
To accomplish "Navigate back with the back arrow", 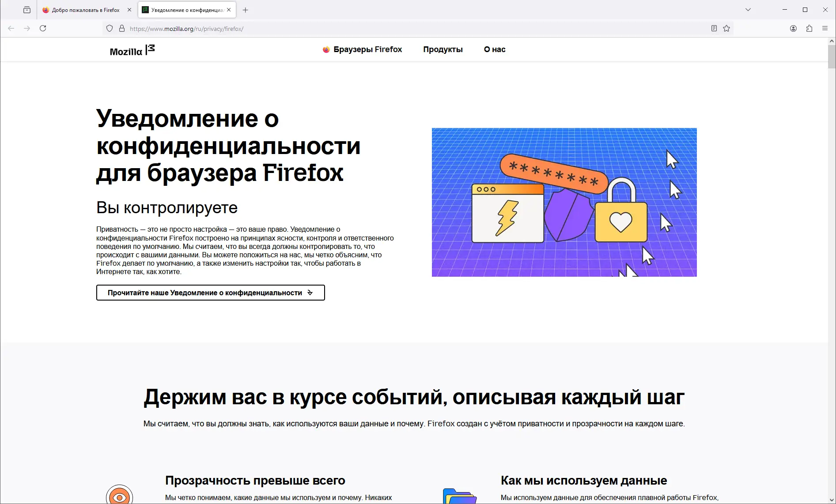I will click(x=11, y=28).
